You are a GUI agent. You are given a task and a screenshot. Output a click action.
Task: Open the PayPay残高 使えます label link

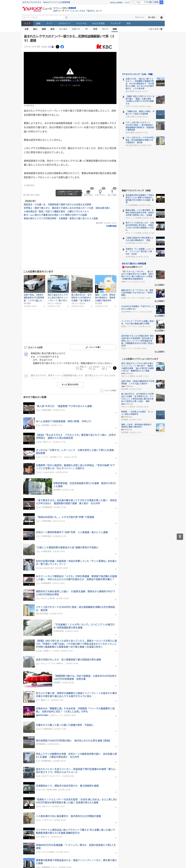pos(132,267)
